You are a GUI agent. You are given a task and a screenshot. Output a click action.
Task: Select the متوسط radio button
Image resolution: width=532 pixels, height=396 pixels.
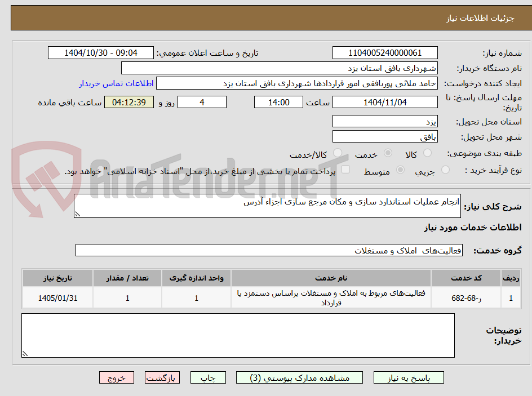(400, 171)
